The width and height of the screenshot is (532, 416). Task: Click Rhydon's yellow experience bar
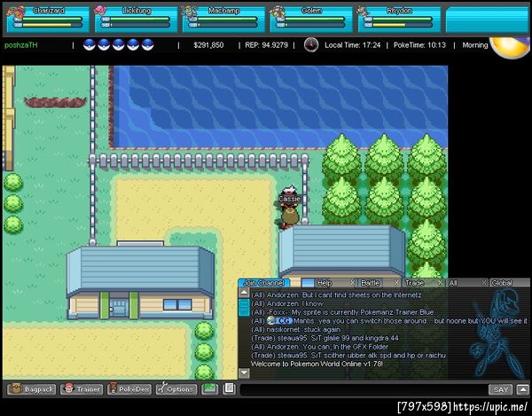[389, 25]
